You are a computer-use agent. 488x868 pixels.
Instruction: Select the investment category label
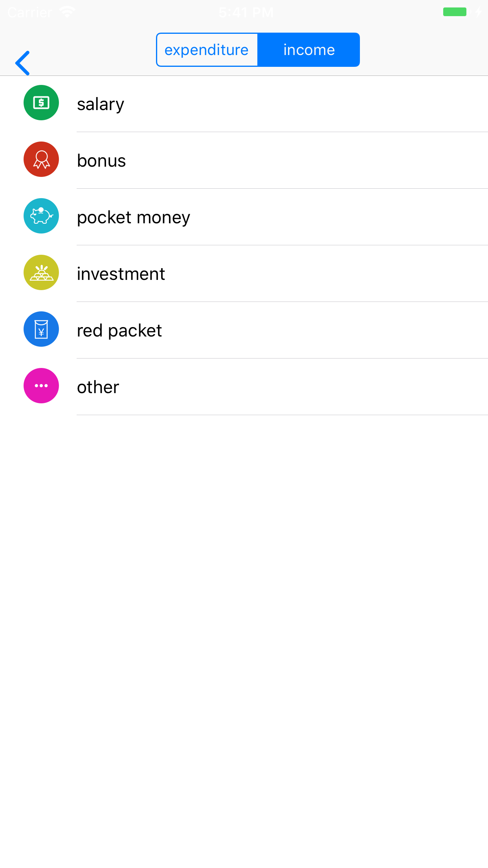tap(121, 274)
